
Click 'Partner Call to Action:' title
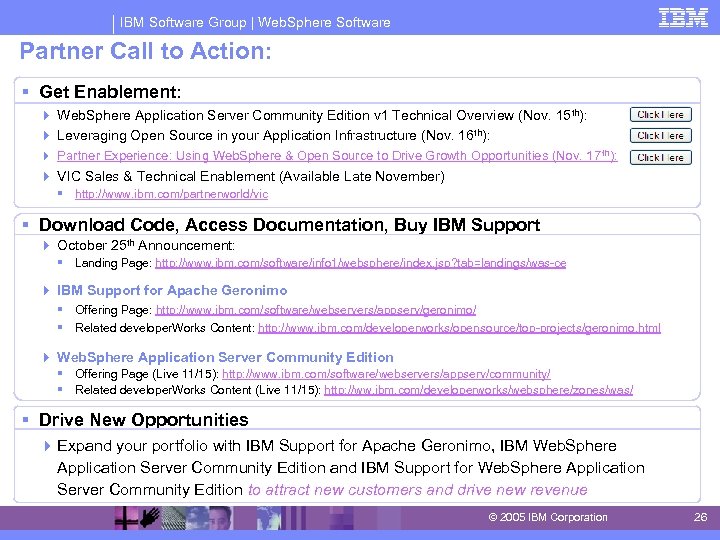click(146, 51)
